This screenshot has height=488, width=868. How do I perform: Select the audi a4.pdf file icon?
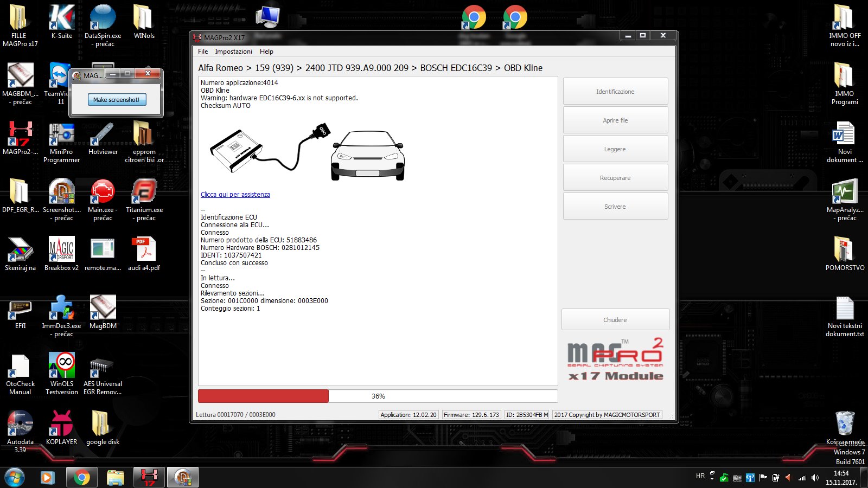click(x=144, y=254)
